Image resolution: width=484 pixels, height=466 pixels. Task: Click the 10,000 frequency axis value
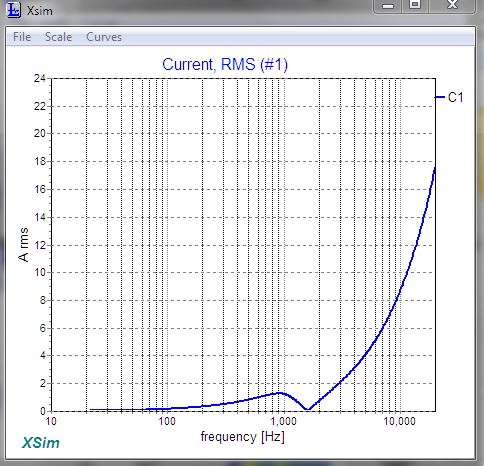[399, 421]
